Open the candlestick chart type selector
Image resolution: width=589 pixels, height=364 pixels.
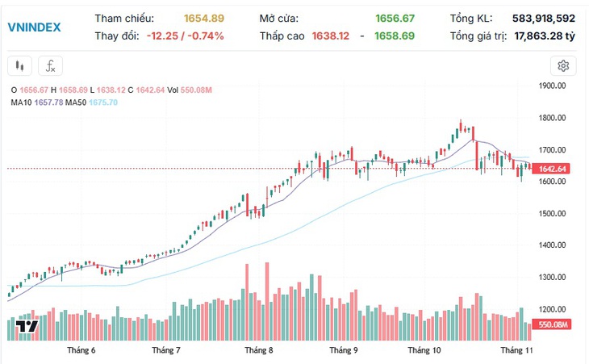click(x=19, y=66)
